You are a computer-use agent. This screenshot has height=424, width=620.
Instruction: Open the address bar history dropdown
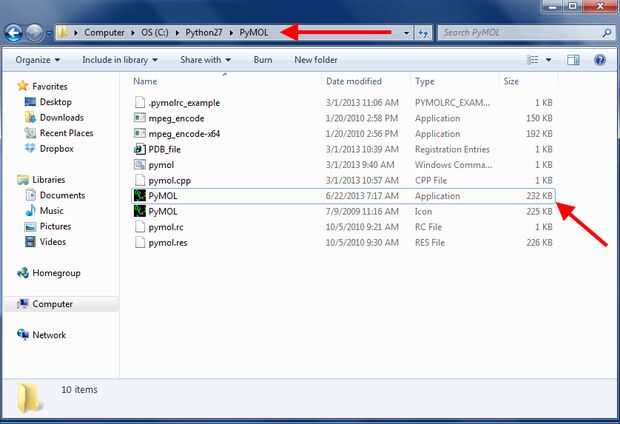[x=406, y=33]
